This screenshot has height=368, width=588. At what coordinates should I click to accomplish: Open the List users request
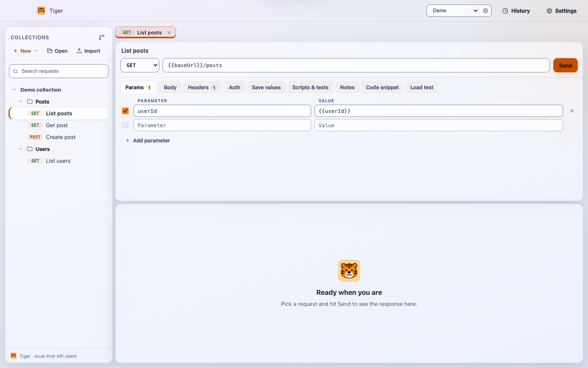(x=59, y=161)
